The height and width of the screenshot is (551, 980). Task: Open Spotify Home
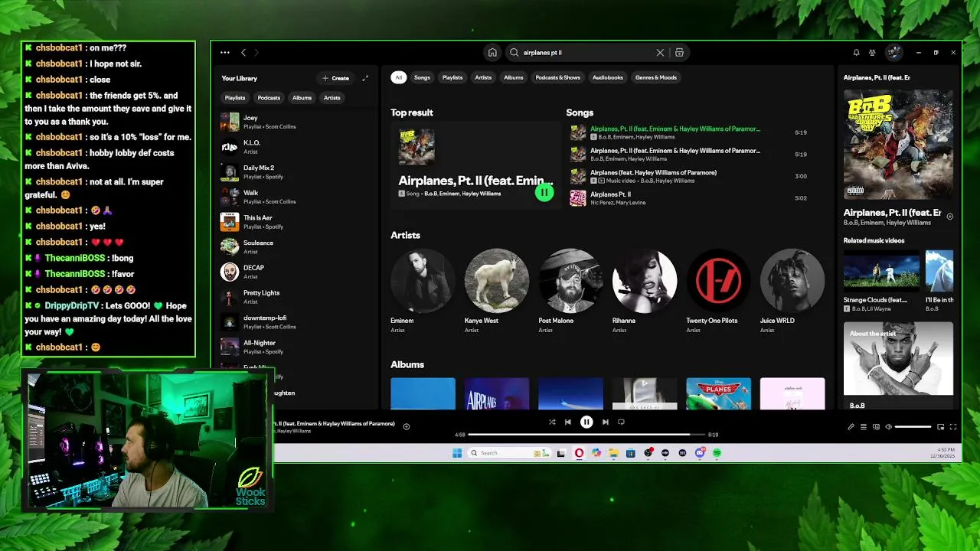[x=492, y=53]
